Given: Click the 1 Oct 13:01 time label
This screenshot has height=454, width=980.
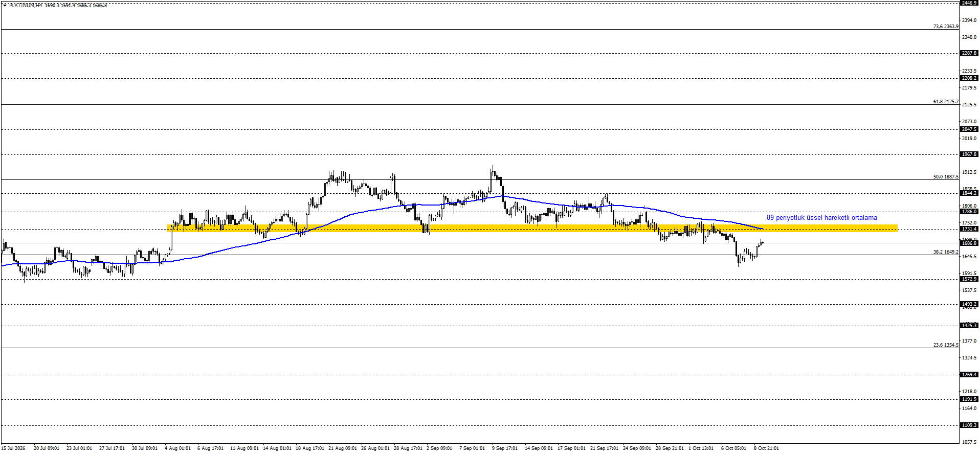Looking at the screenshot, I should [x=701, y=448].
